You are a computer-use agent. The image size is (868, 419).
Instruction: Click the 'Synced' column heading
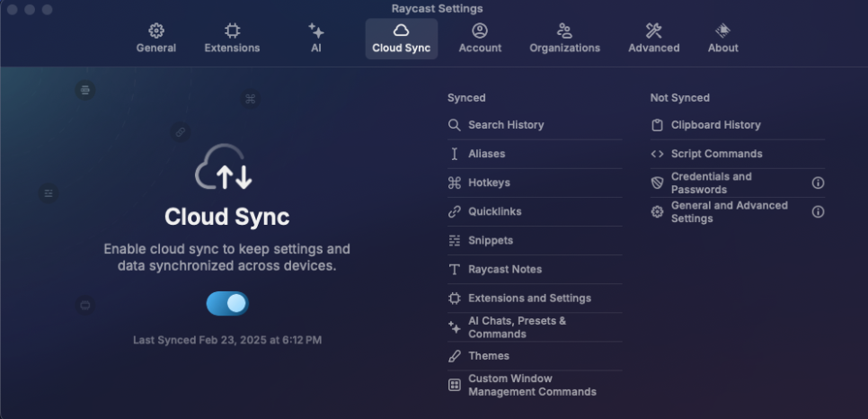(x=466, y=97)
